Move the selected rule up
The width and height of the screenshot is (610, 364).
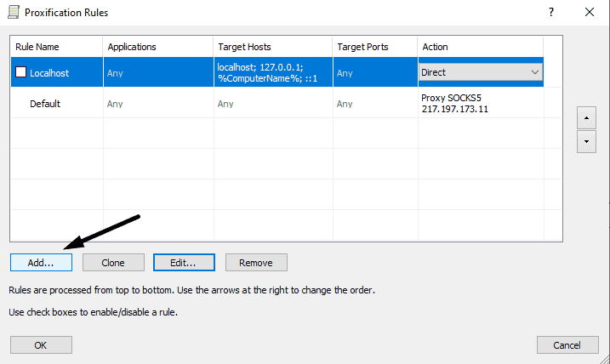585,116
